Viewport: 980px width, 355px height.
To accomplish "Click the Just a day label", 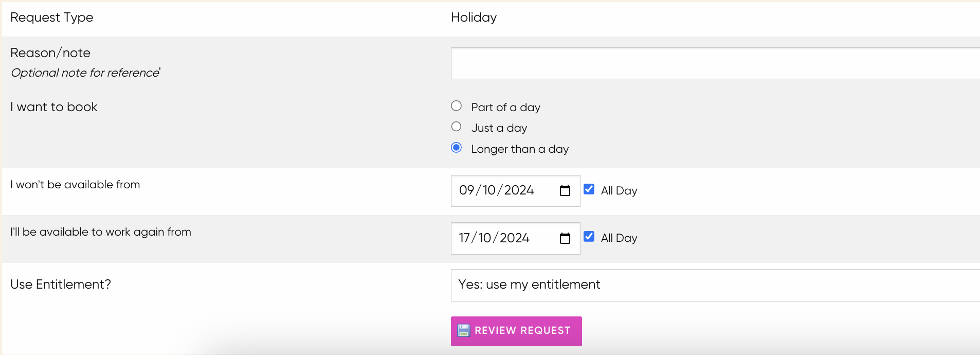I will pyautogui.click(x=499, y=128).
